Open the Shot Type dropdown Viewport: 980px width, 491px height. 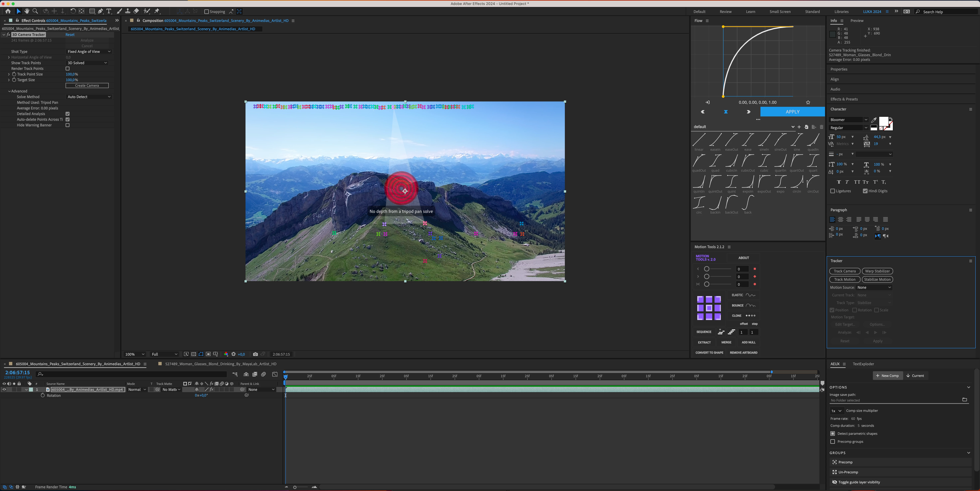pyautogui.click(x=89, y=52)
